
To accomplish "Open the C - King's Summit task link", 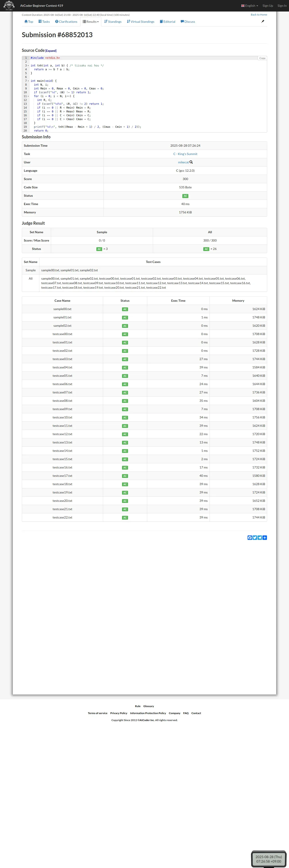I will tap(185, 154).
